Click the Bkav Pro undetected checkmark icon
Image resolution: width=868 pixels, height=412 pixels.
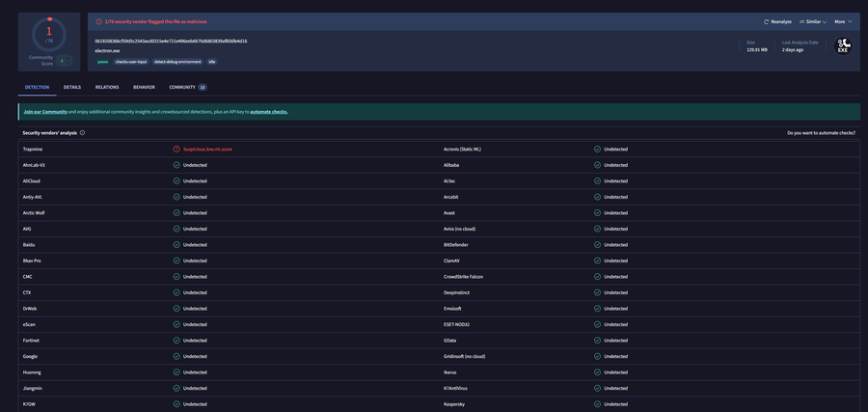click(176, 261)
